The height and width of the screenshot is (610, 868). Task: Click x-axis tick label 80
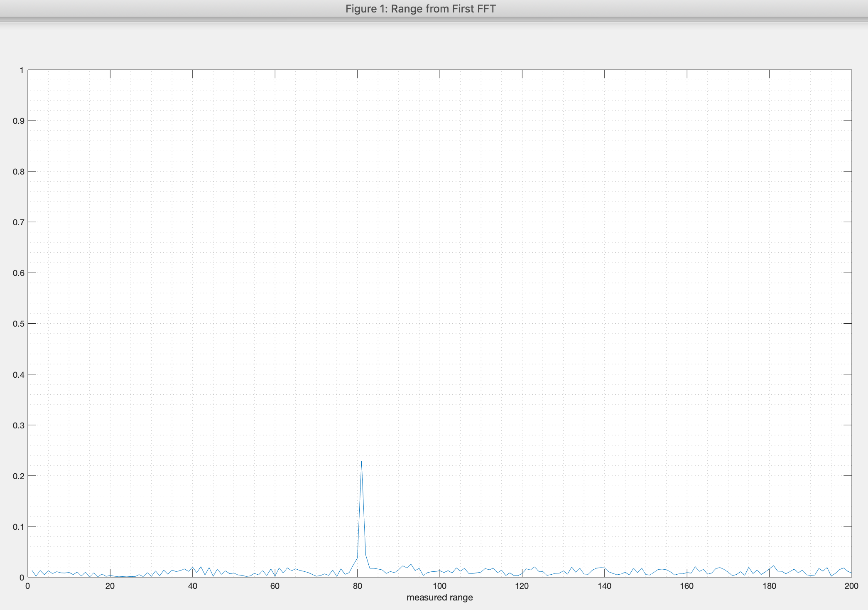(357, 586)
